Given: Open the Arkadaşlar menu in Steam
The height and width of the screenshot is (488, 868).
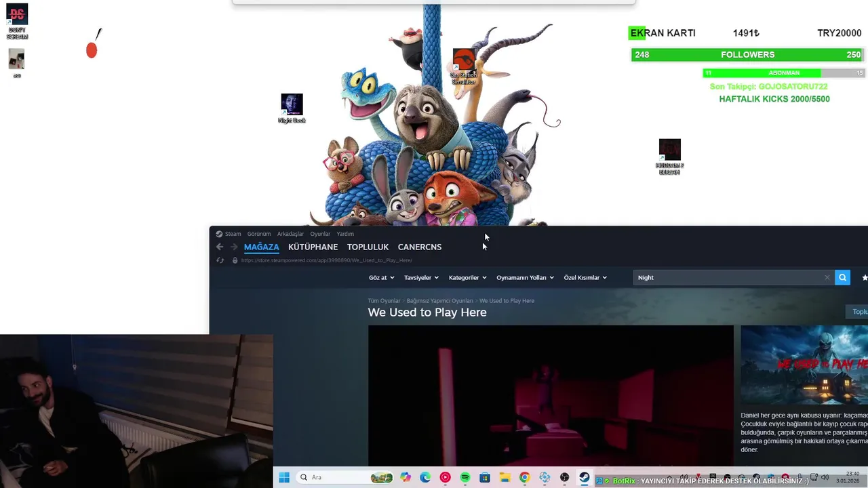Looking at the screenshot, I should 290,234.
